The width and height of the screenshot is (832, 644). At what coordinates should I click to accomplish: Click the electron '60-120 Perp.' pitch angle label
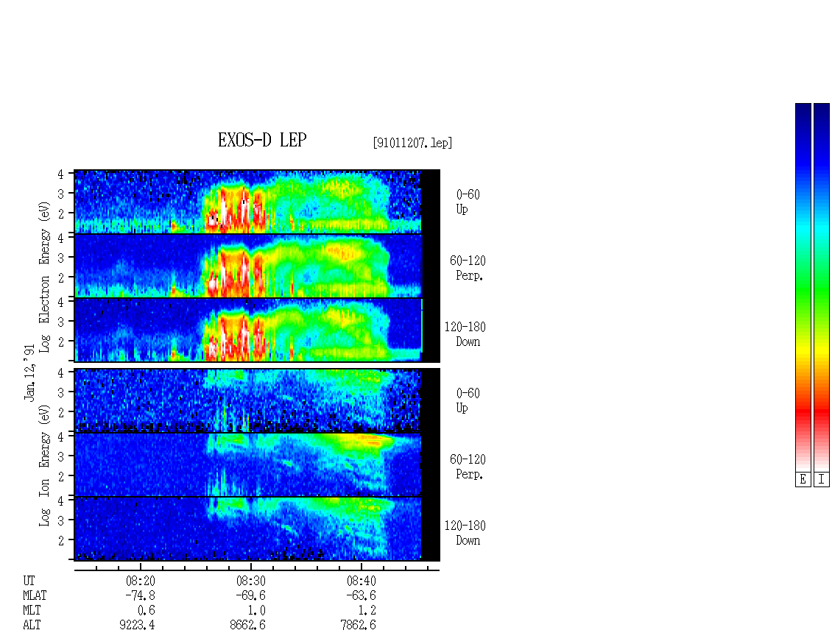pyautogui.click(x=468, y=268)
